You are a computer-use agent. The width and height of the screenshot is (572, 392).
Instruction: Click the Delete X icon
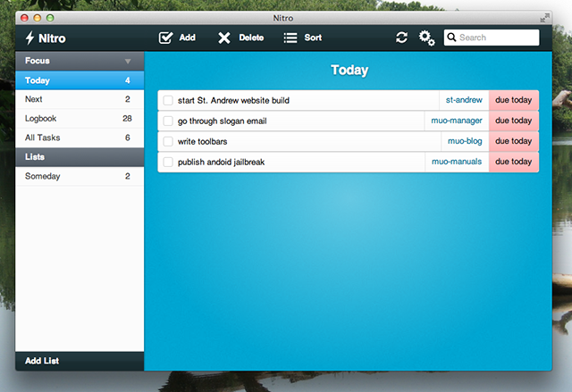pyautogui.click(x=224, y=38)
